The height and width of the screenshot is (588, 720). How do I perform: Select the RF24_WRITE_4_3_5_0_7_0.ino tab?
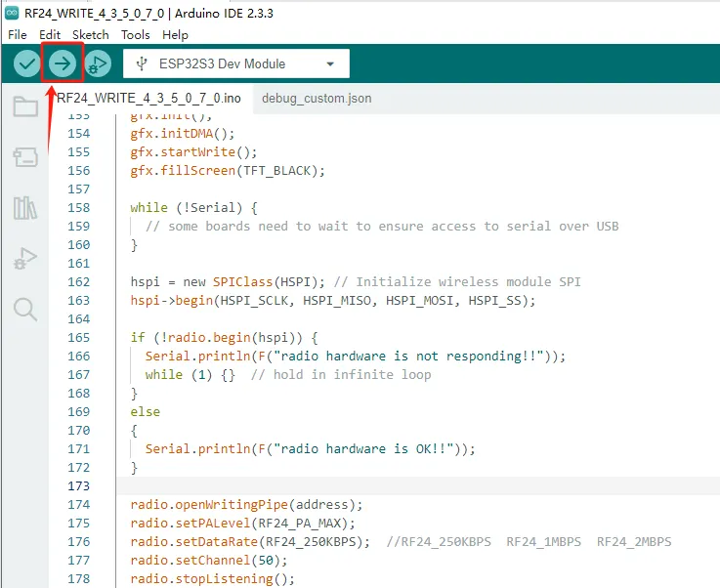click(x=148, y=99)
